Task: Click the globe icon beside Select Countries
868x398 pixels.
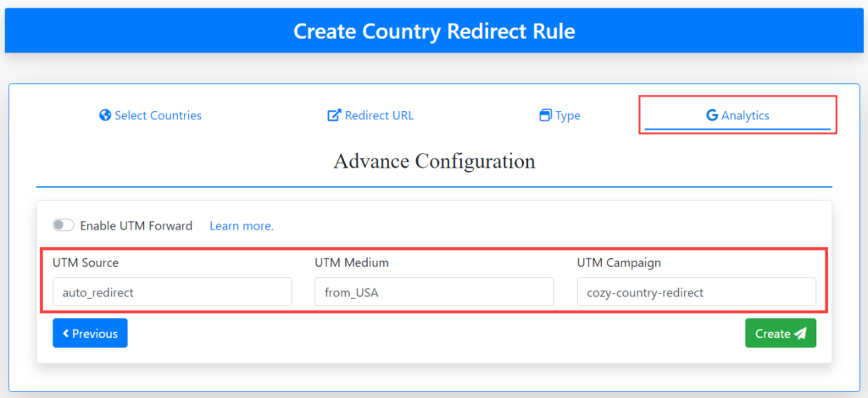Action: pos(105,115)
